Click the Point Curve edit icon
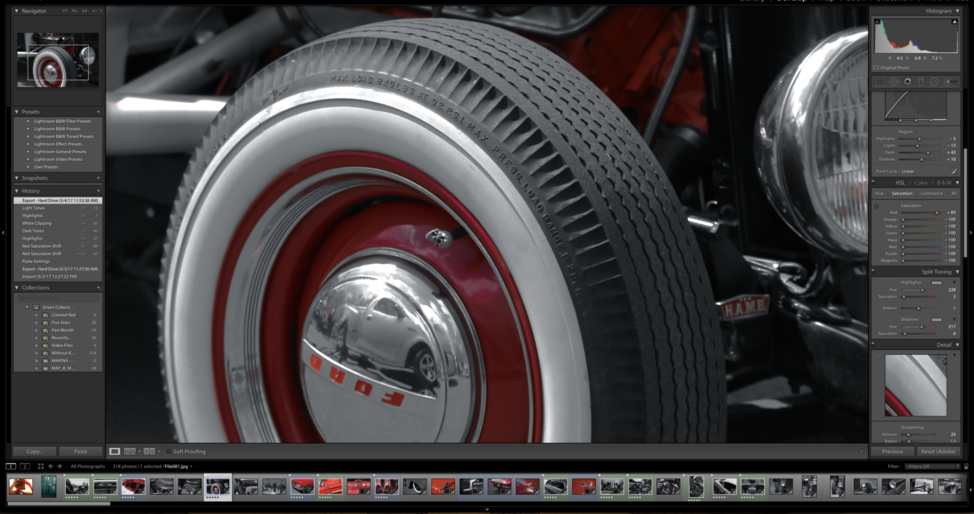Image resolution: width=974 pixels, height=514 pixels. point(954,171)
